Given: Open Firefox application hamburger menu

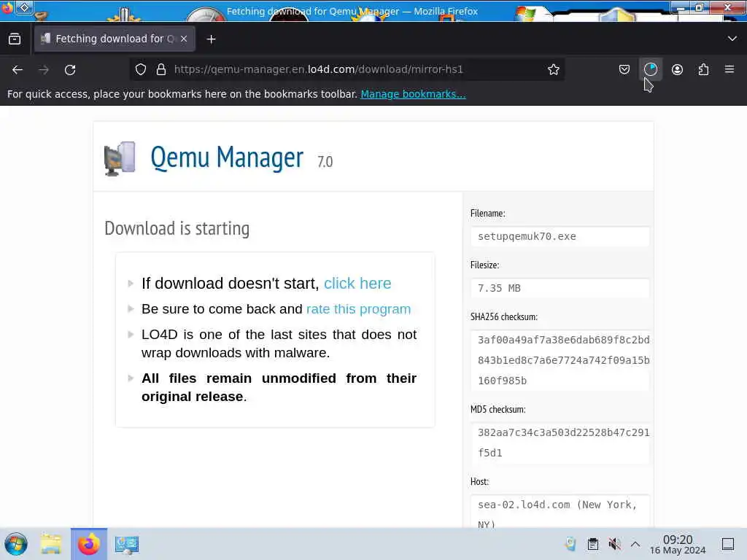Looking at the screenshot, I should pos(729,69).
